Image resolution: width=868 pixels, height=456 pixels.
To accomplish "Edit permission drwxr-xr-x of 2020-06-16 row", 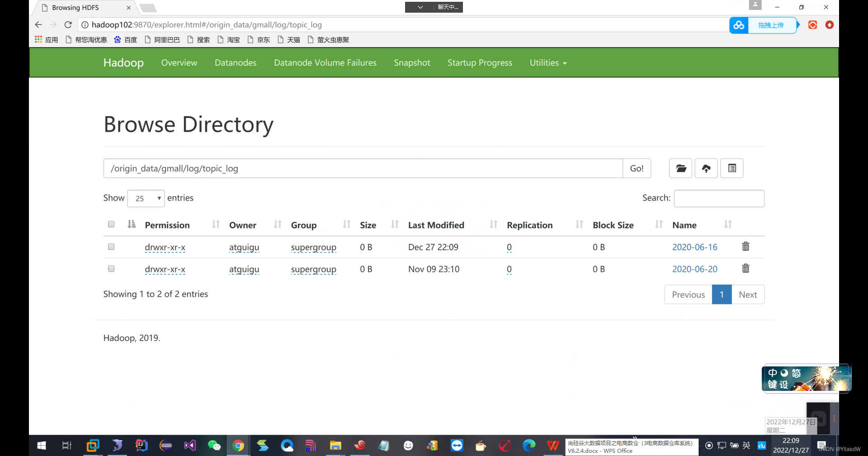I will pos(165,247).
